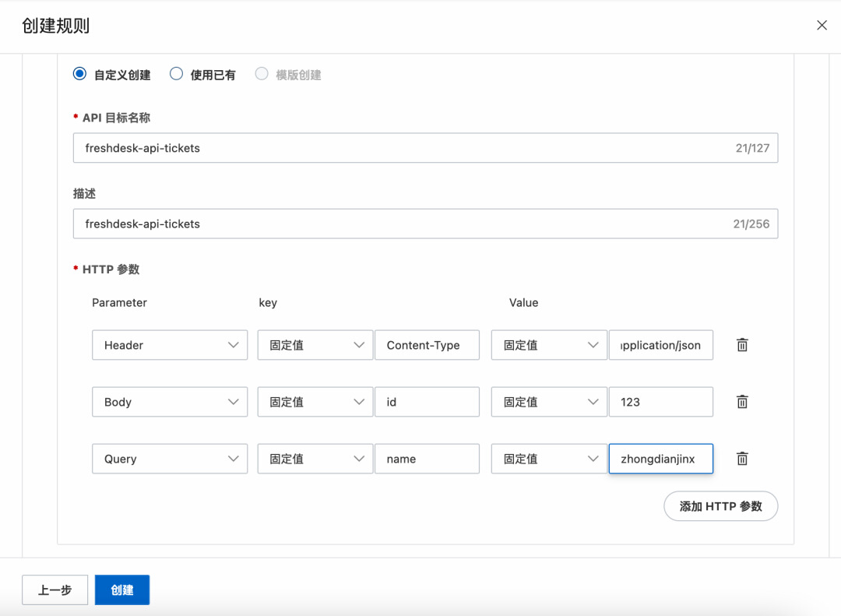Delete the Query name parameter row
Image resolution: width=841 pixels, height=616 pixels.
(x=742, y=459)
